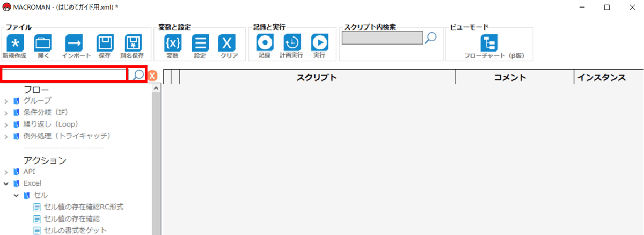Expand 例外処理（トライキャッチ） node
Viewport: 644px width, 235px height.
pyautogui.click(x=6, y=136)
